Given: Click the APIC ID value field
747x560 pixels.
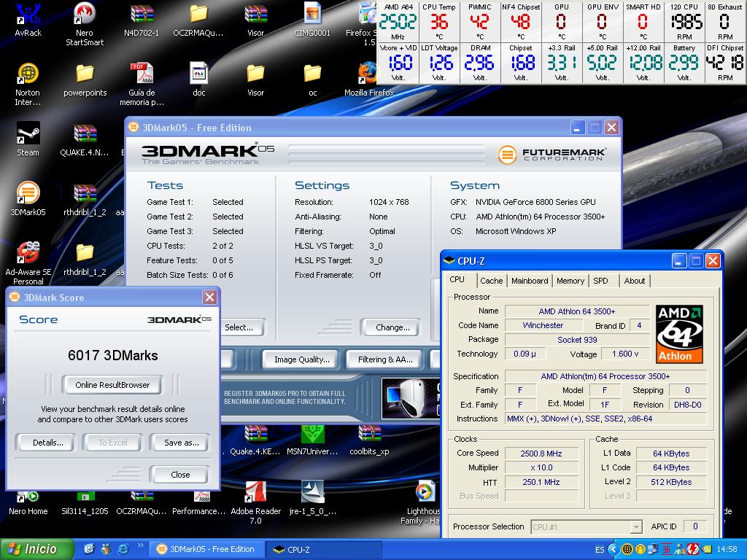Looking at the screenshot, I should [x=695, y=526].
